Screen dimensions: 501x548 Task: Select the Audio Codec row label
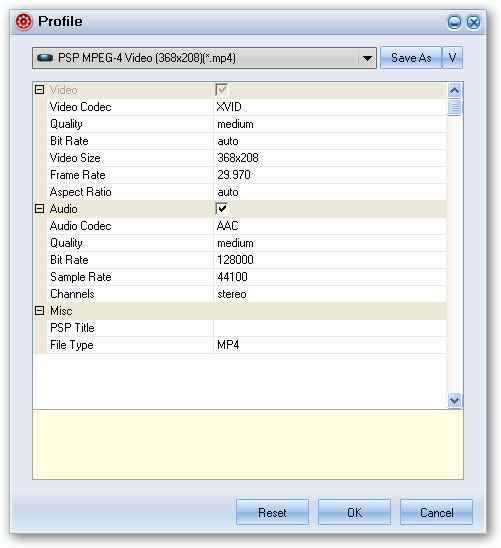[x=80, y=226]
